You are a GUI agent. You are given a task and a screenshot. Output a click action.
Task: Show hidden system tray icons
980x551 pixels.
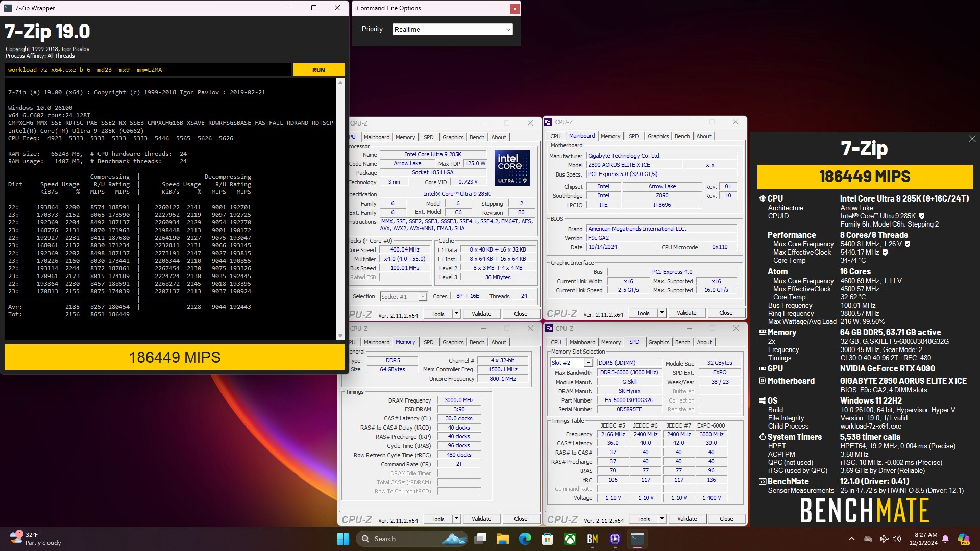pos(851,539)
